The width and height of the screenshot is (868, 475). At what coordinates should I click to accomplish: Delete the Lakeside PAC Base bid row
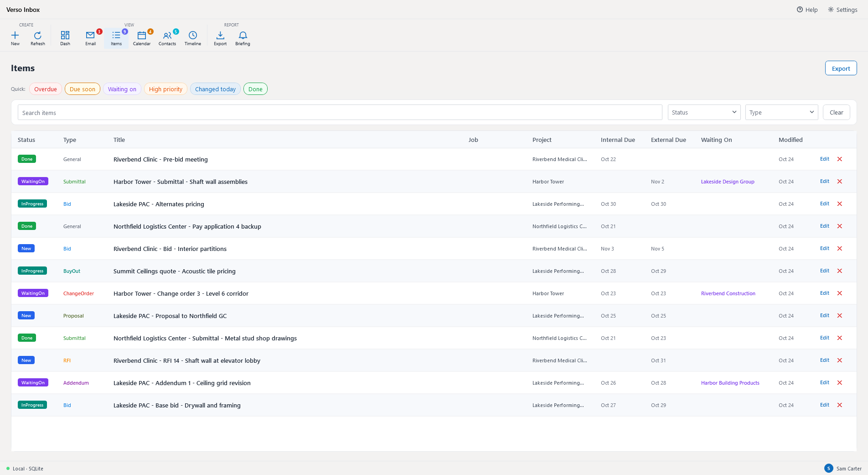pos(840,405)
